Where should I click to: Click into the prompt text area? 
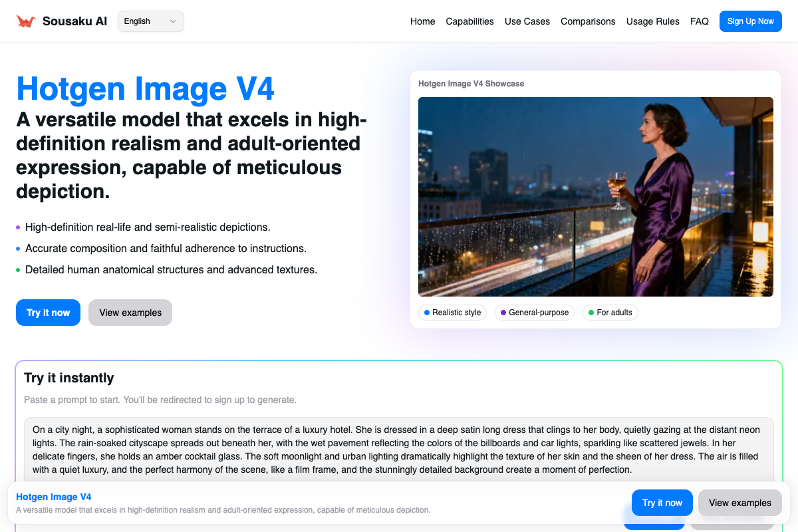point(399,449)
